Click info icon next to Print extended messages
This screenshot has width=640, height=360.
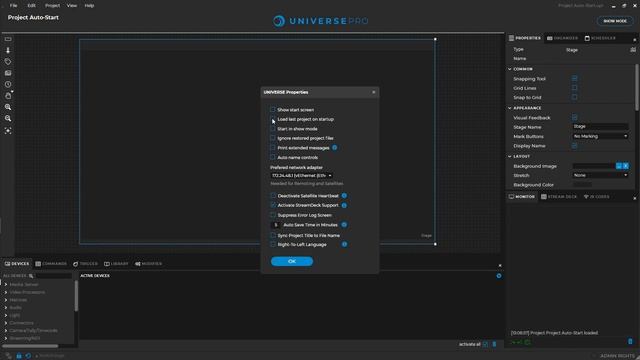(x=335, y=148)
